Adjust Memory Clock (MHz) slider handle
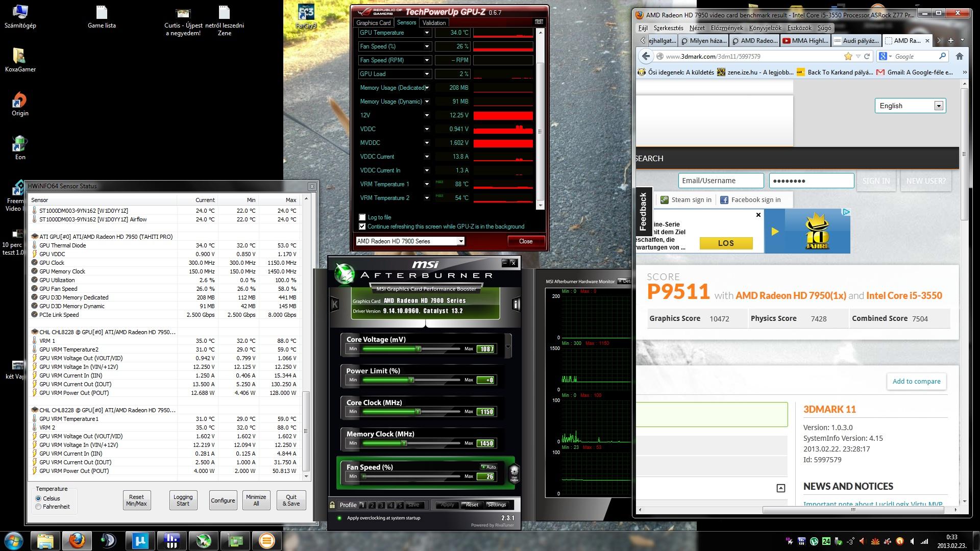 click(404, 443)
